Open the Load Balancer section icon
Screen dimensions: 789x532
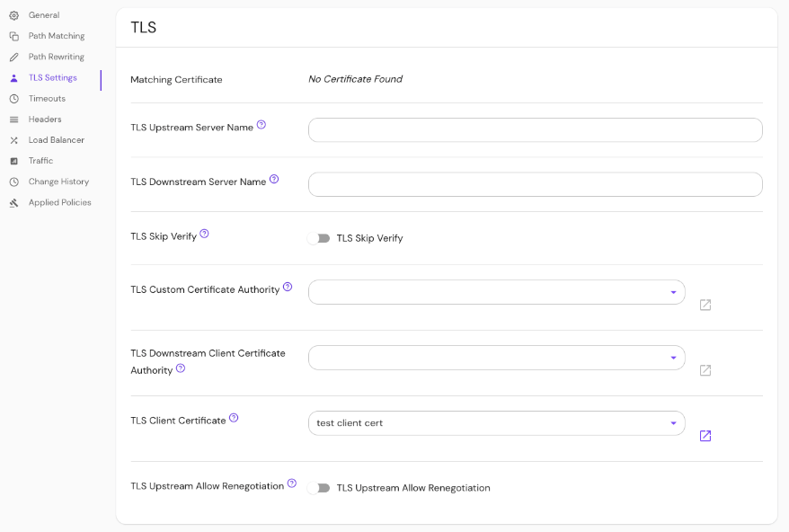click(13, 139)
